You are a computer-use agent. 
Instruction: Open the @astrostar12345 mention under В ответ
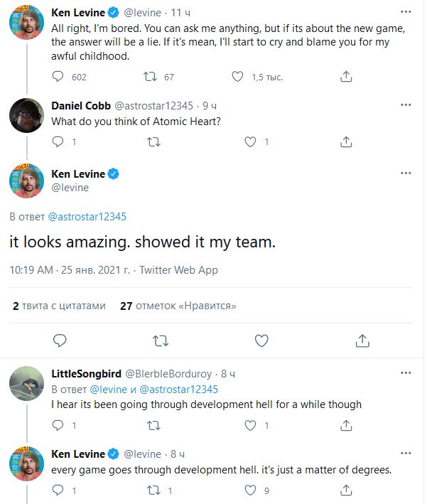87,217
